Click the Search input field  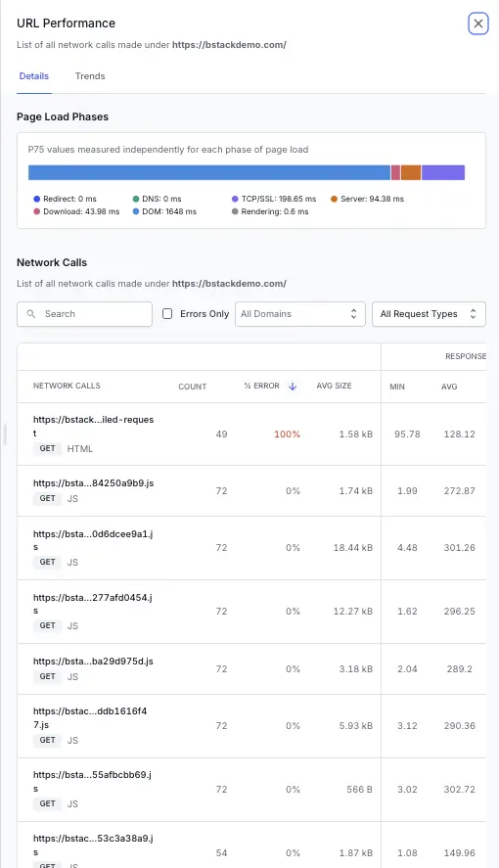(85, 314)
